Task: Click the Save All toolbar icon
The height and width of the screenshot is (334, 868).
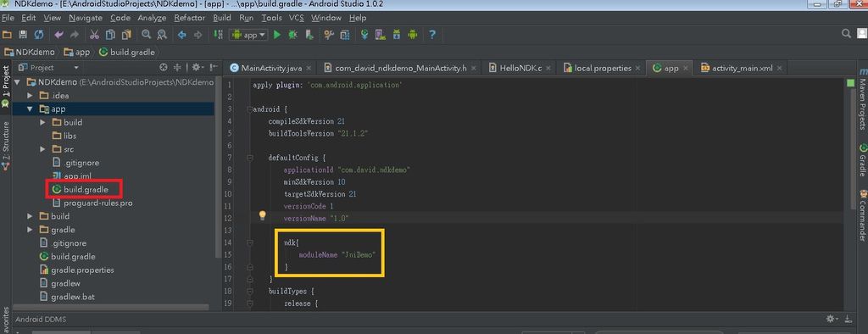Action: (x=23, y=35)
